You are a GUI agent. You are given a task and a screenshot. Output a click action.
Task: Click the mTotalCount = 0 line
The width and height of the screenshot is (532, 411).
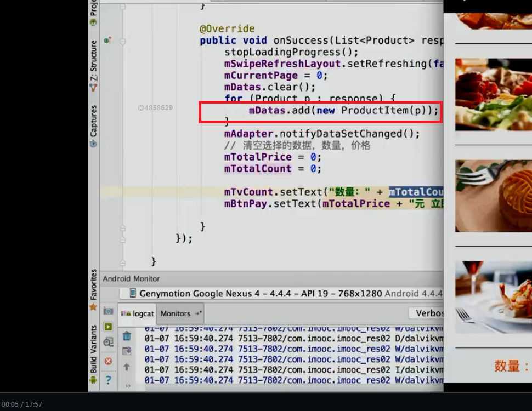pyautogui.click(x=273, y=169)
